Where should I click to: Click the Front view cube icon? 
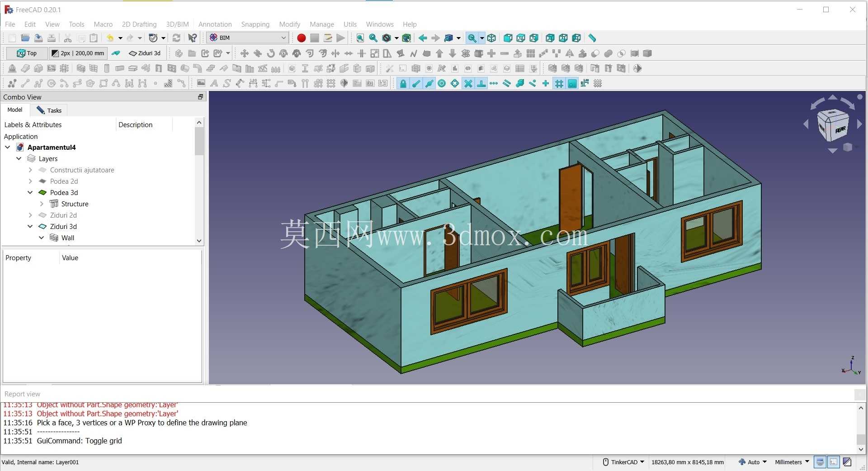[508, 38]
